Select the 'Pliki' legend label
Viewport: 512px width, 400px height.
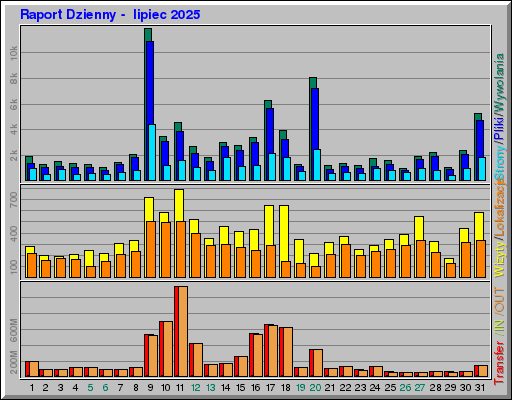[499, 128]
